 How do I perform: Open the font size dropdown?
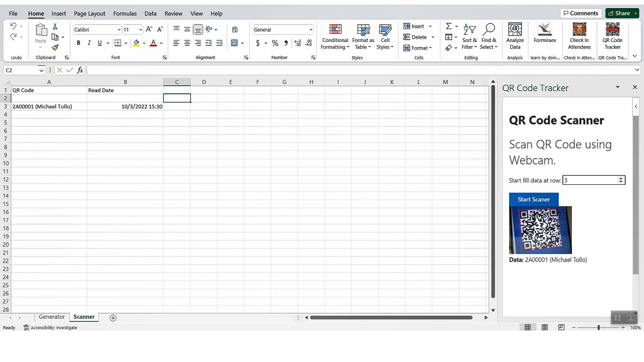coord(140,30)
